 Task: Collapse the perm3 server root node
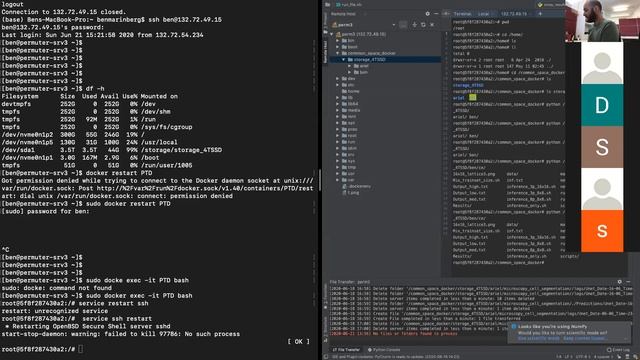pyautogui.click(x=332, y=34)
